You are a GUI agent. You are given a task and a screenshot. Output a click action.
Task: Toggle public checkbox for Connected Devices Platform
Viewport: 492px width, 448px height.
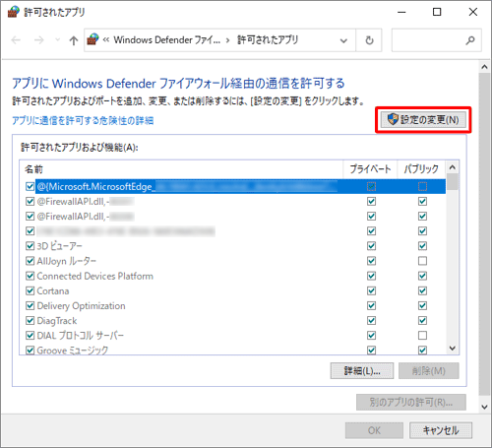click(x=422, y=276)
